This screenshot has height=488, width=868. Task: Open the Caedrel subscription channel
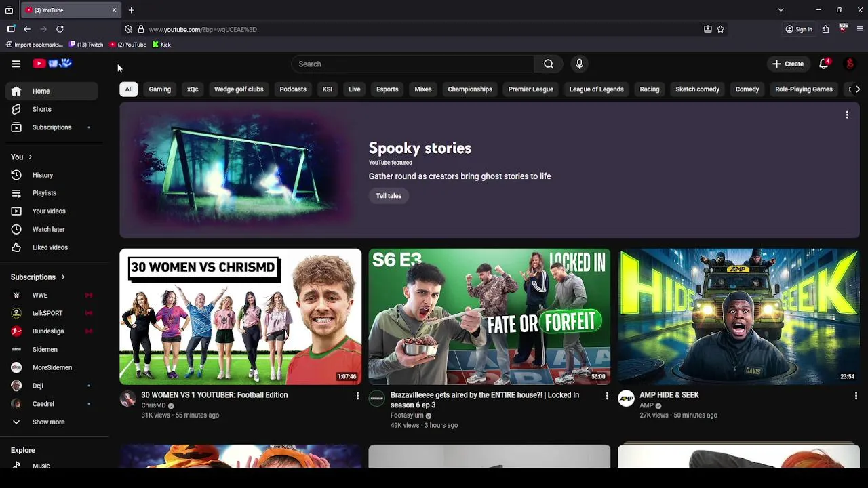(x=52, y=404)
